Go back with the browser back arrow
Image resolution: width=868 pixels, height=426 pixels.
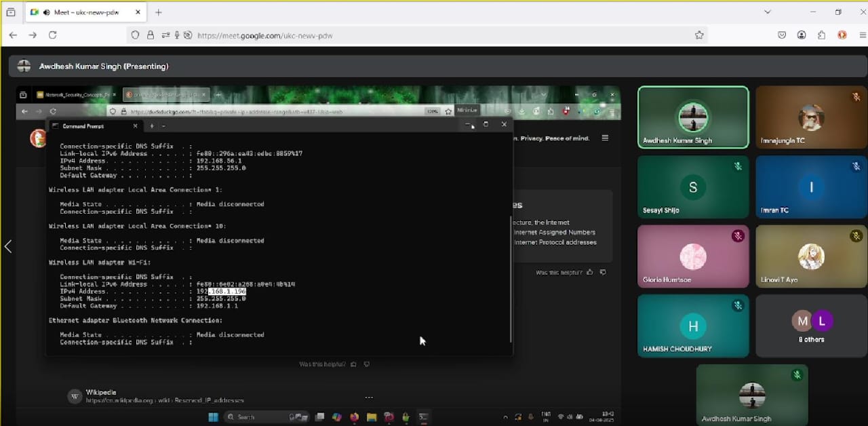pyautogui.click(x=13, y=35)
